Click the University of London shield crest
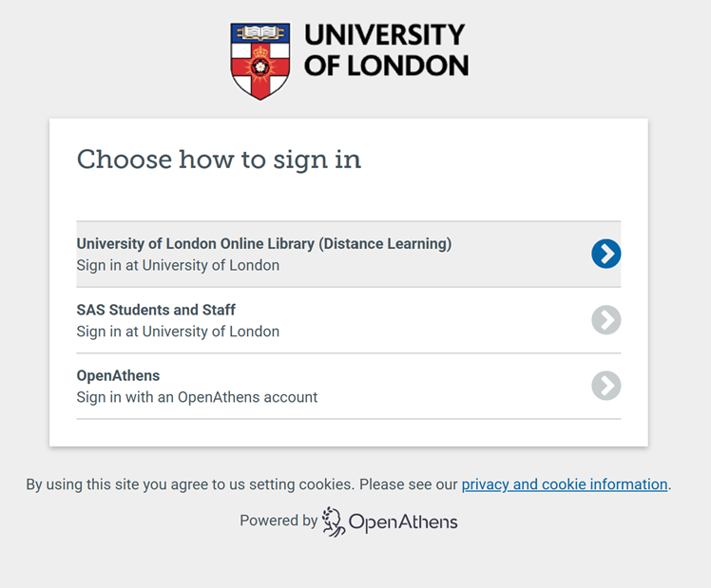 (260, 61)
